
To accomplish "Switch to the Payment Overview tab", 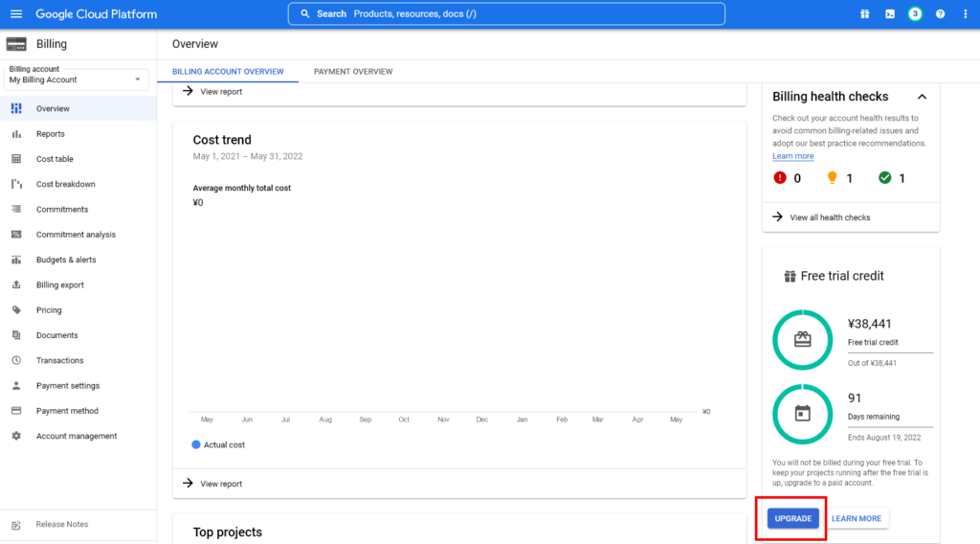I will click(x=353, y=72).
